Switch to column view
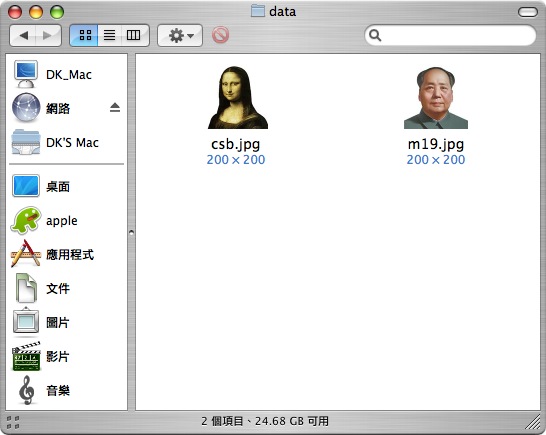The image size is (546, 435). [x=134, y=35]
